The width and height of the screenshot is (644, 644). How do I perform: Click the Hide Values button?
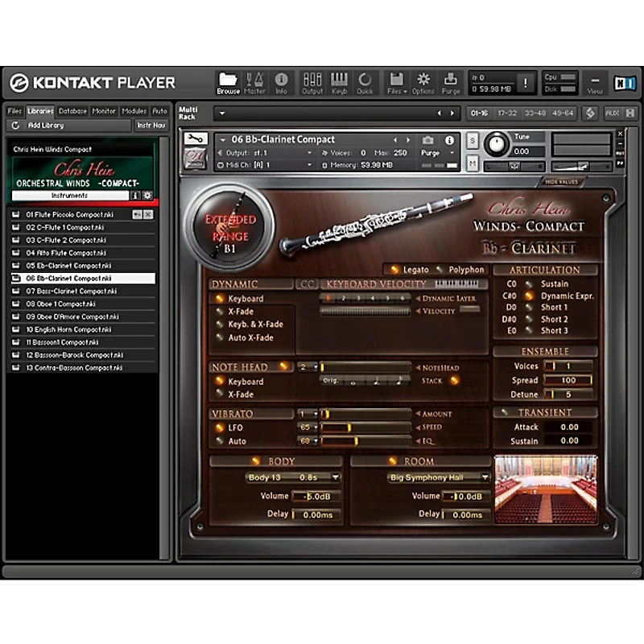[561, 182]
